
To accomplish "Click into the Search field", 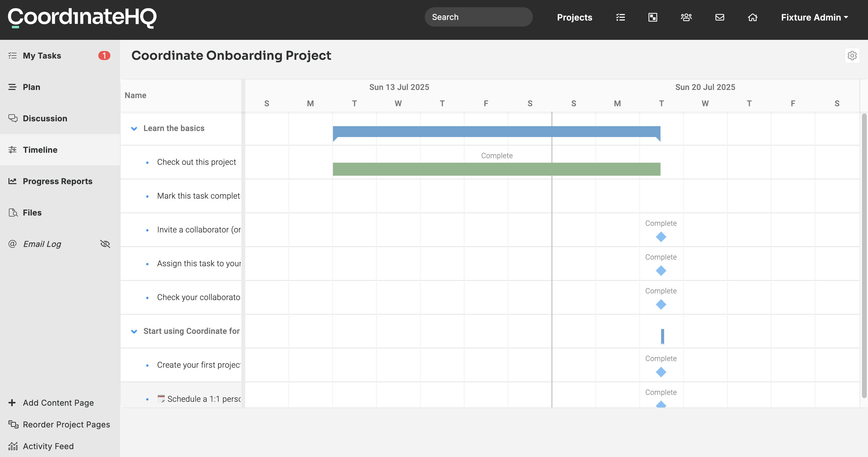I will pyautogui.click(x=478, y=17).
